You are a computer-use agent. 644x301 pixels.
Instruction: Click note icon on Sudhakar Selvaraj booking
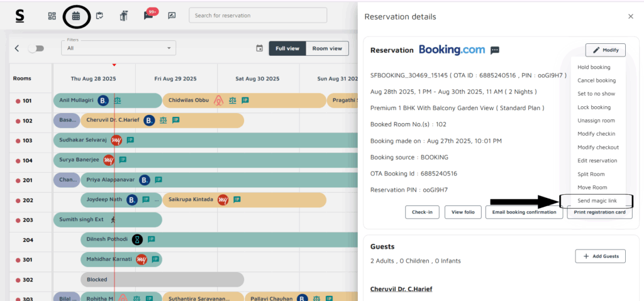130,140
